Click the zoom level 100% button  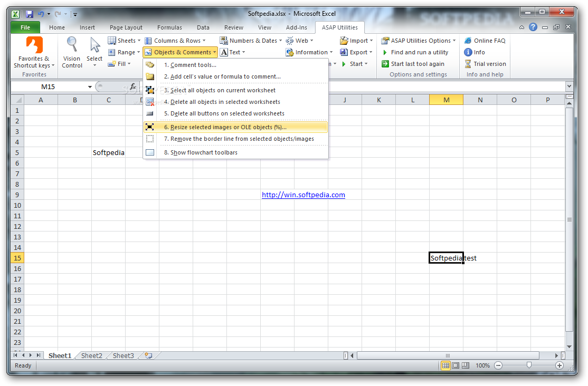tap(482, 365)
